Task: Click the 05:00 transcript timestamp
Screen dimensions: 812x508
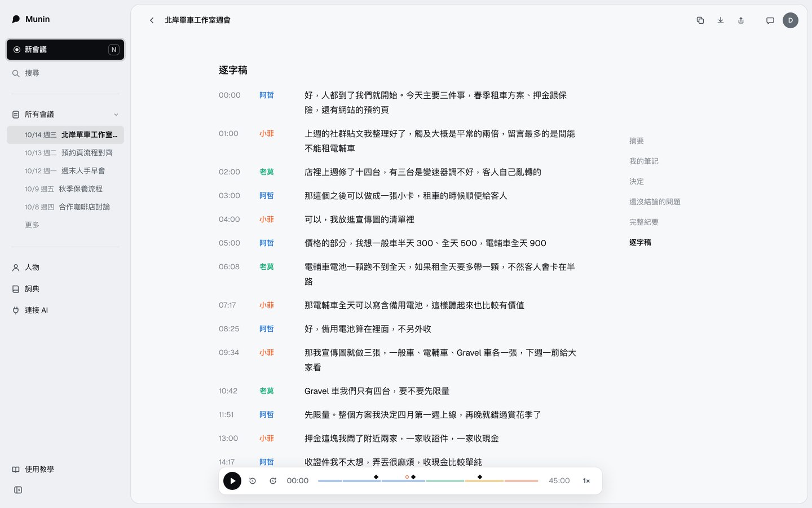Action: tap(230, 243)
